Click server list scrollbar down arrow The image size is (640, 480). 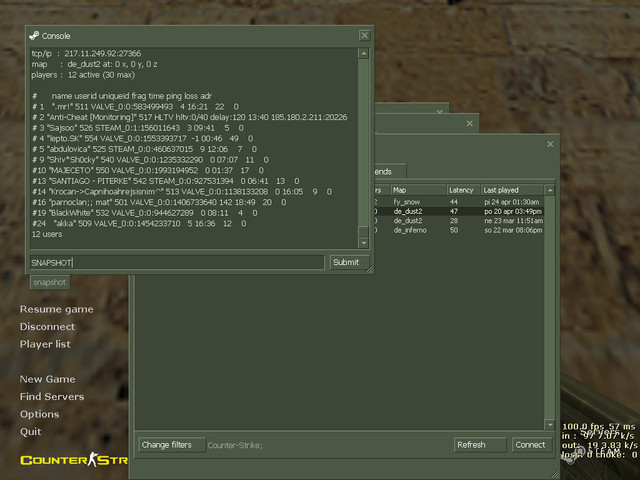coord(549,425)
